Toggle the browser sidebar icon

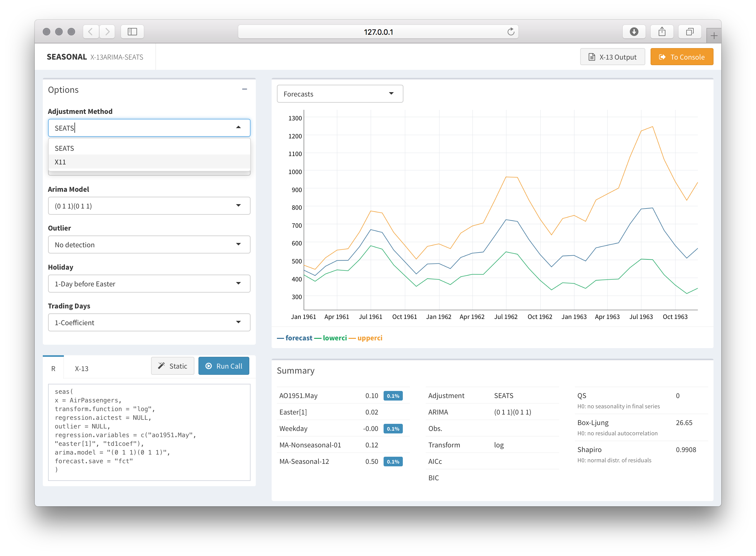tap(132, 32)
